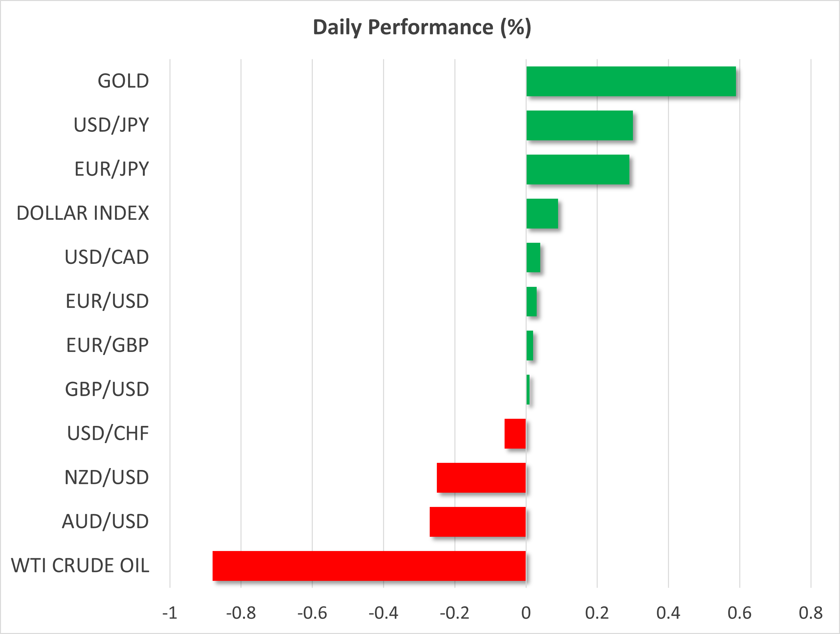This screenshot has width=840, height=634.
Task: Click the small USD/CAD bar
Action: click(x=533, y=258)
